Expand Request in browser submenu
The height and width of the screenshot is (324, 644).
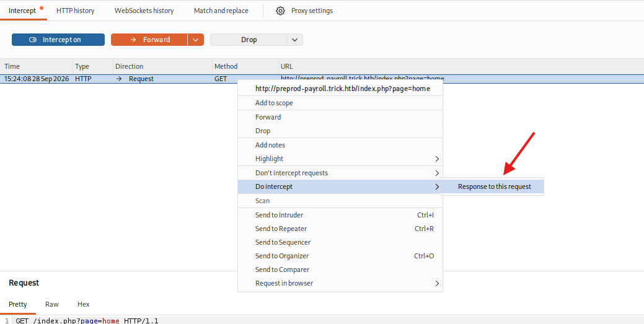[340, 283]
